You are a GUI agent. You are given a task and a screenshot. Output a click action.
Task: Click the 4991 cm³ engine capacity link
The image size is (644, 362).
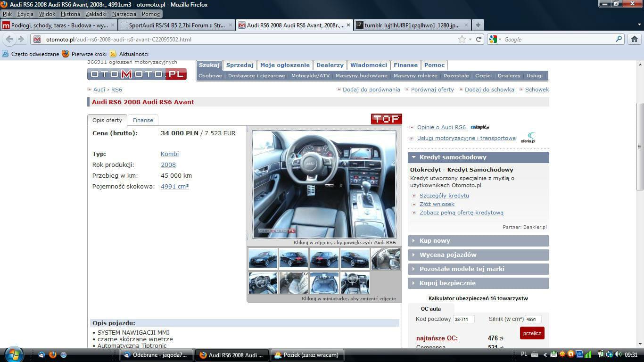point(175,187)
